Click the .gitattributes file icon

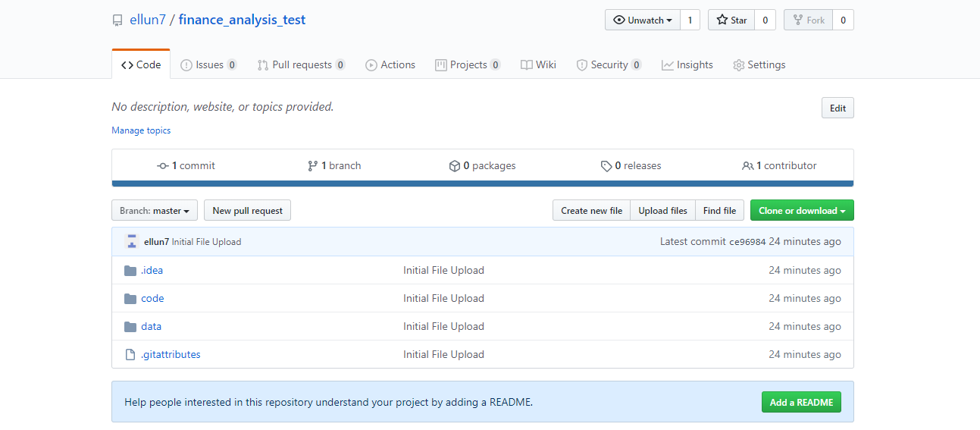pyautogui.click(x=130, y=354)
